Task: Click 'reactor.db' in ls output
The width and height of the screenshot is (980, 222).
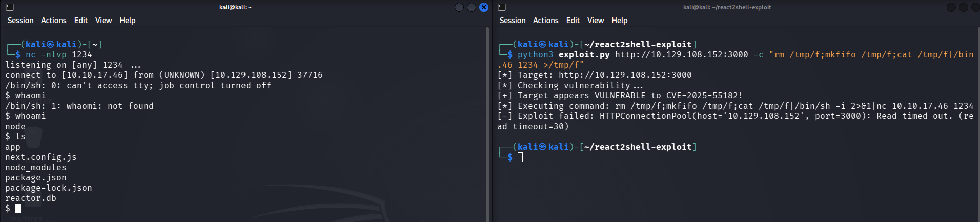Action: coord(31,198)
